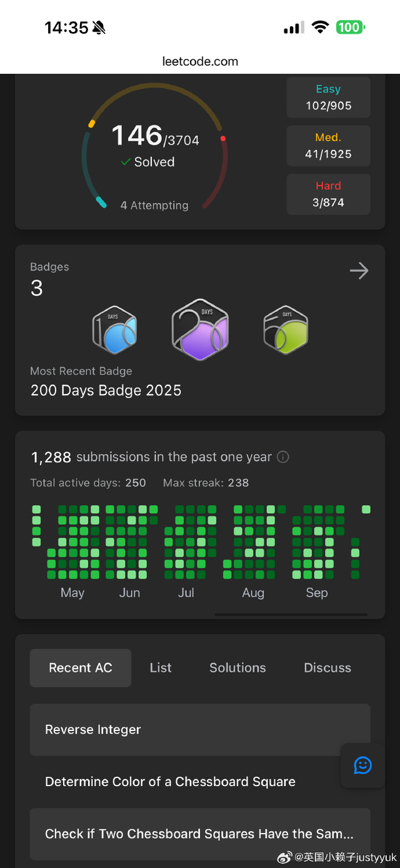Select the Easy 102/905 stat box
The width and height of the screenshot is (400, 868).
[x=329, y=98]
